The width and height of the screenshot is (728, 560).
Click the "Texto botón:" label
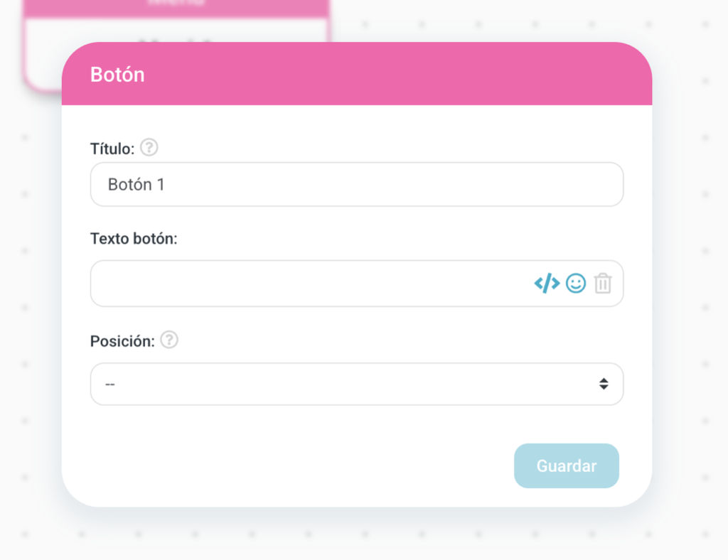[134, 239]
